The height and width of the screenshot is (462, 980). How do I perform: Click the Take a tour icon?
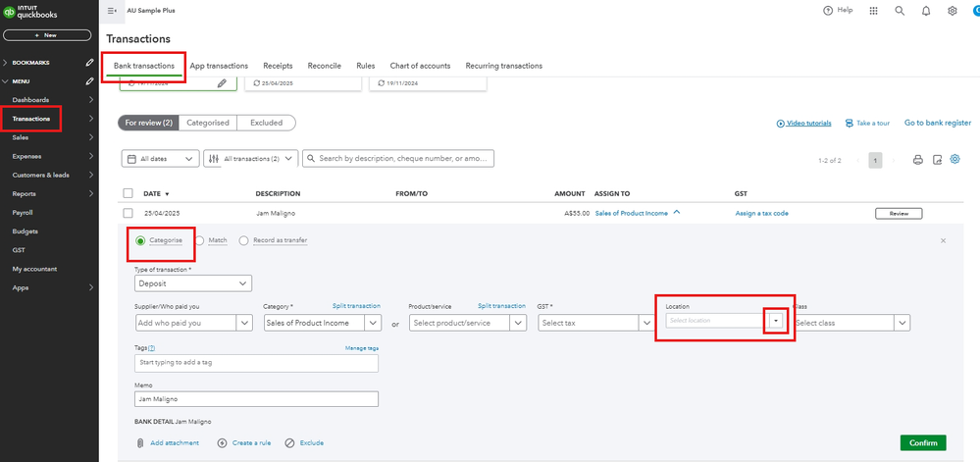(849, 124)
